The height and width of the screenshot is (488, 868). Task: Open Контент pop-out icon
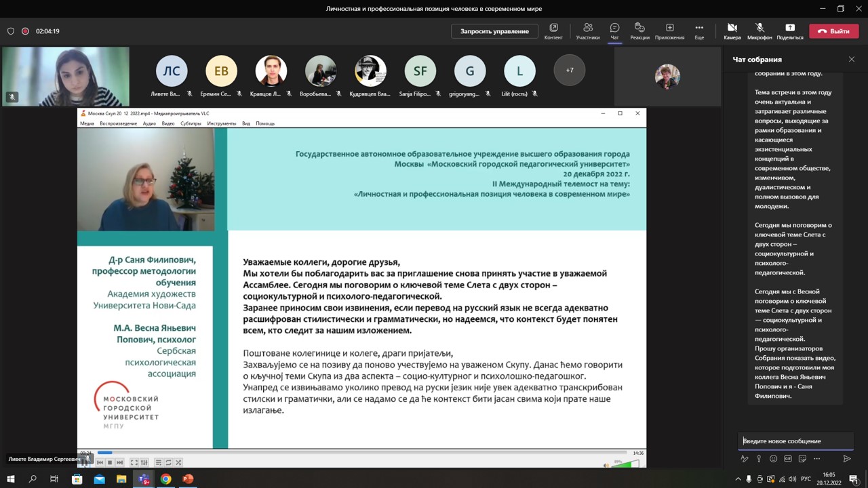pos(553,30)
